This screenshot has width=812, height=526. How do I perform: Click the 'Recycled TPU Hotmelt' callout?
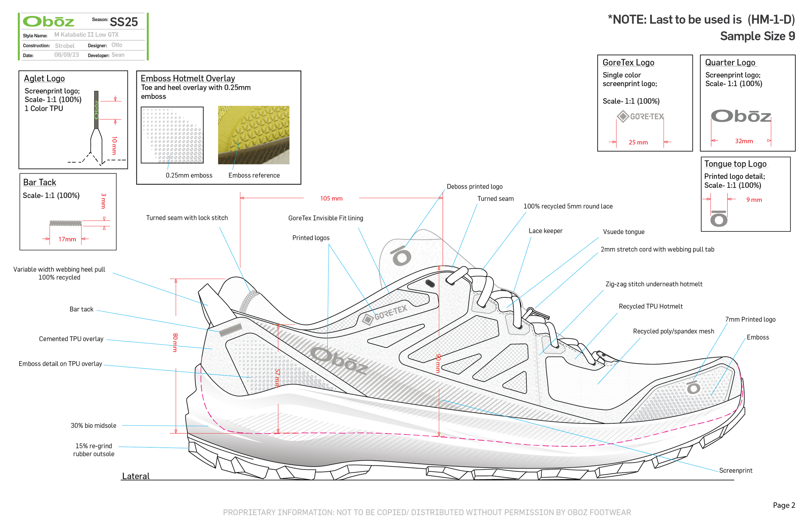point(651,306)
